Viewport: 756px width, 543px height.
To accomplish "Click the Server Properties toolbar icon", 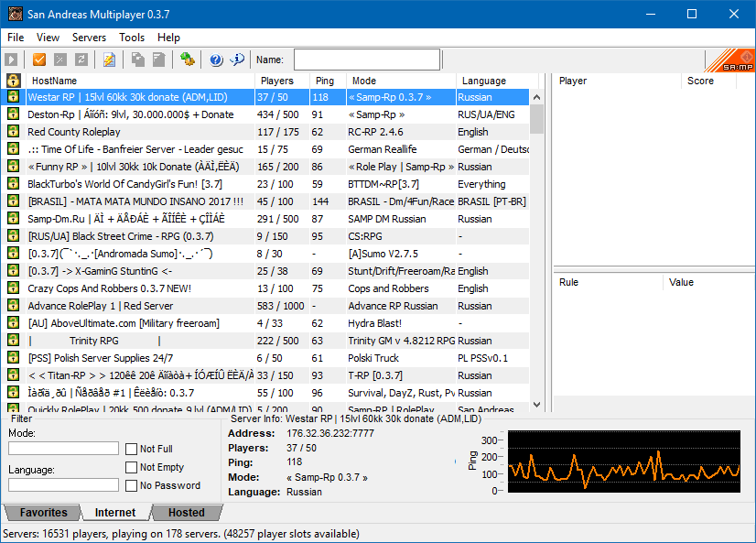I will (x=158, y=60).
